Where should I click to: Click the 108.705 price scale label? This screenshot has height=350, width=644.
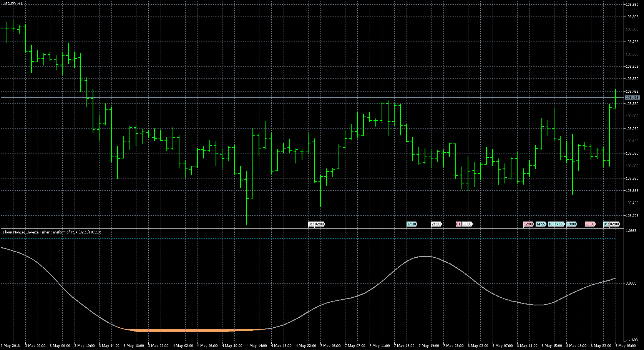(x=632, y=216)
